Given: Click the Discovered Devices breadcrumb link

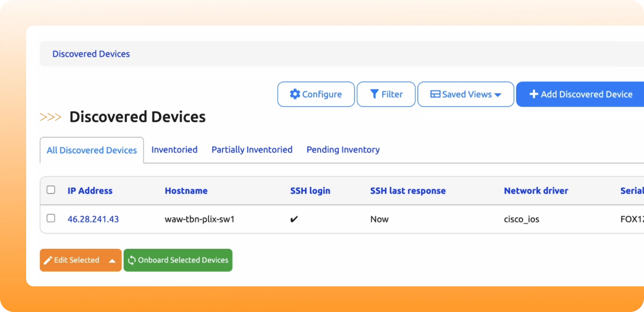Looking at the screenshot, I should [91, 54].
